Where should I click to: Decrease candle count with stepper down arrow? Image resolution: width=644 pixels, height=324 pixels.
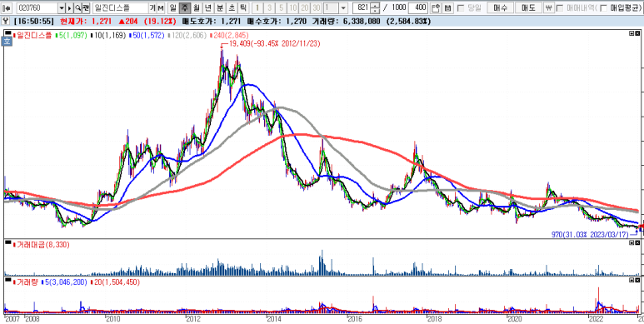click(375, 11)
